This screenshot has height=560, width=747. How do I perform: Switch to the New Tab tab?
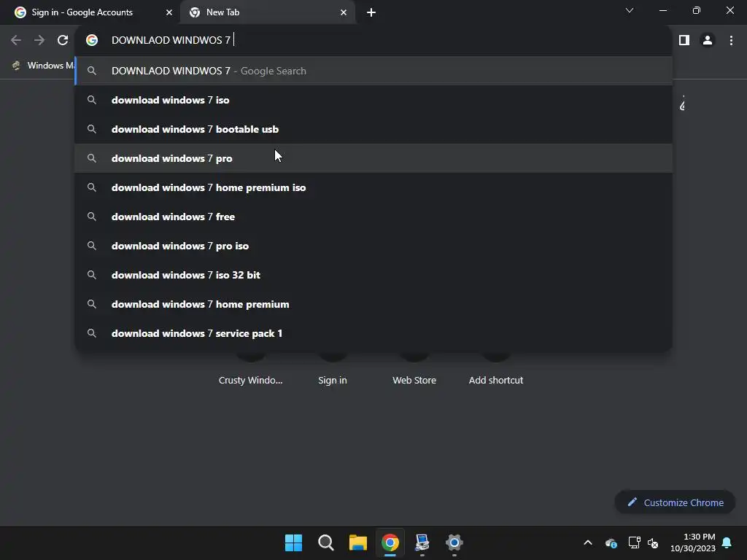click(x=268, y=12)
